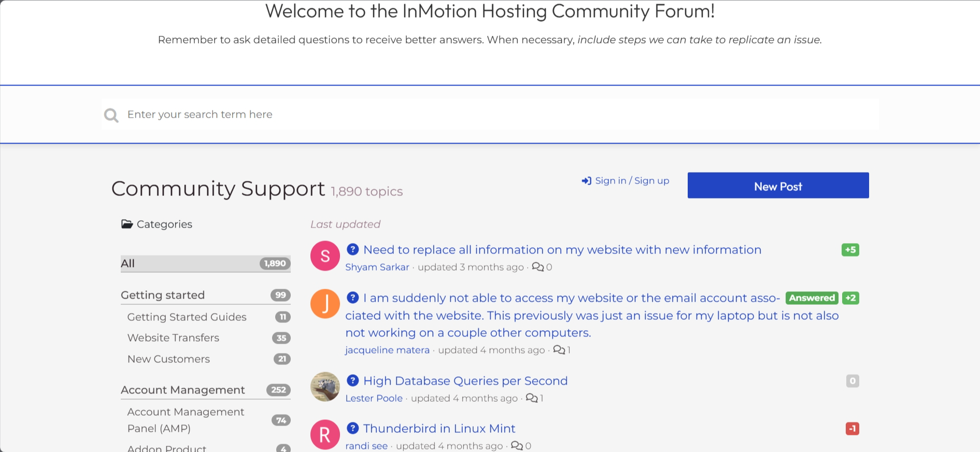
Task: Click the 'Last updated' sort label
Action: click(x=345, y=224)
